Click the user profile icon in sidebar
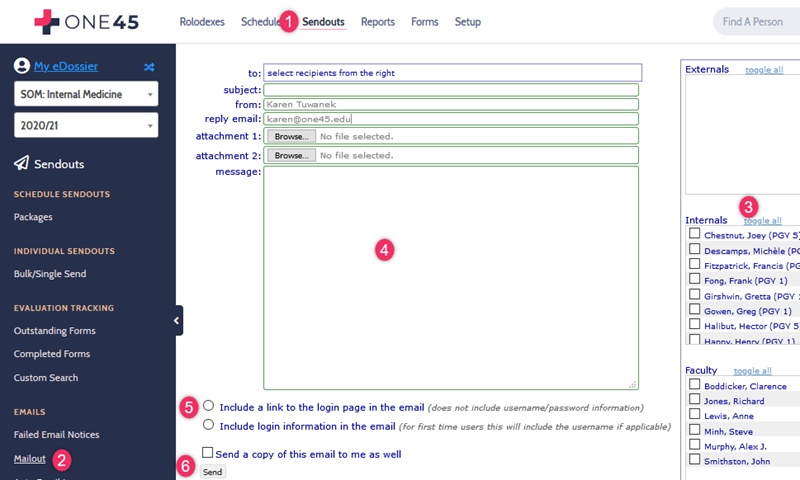The height and width of the screenshot is (480, 800). tap(22, 67)
